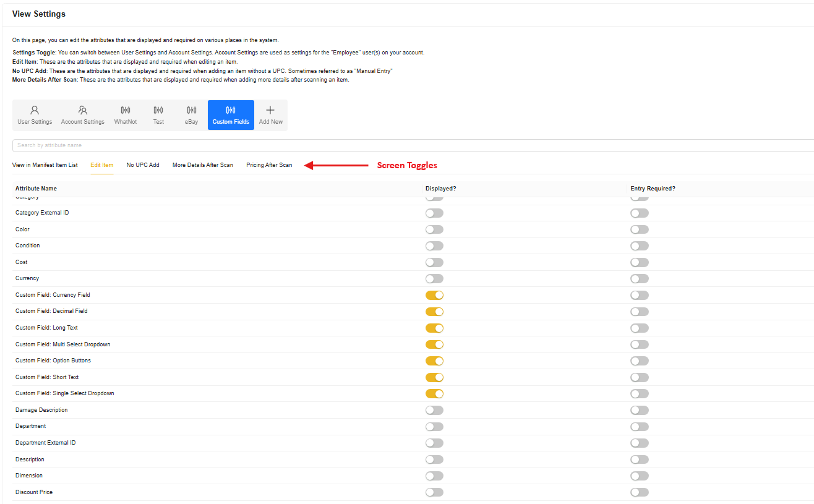Enable Displayed toggle for Color
The image size is (814, 504).
pyautogui.click(x=434, y=229)
